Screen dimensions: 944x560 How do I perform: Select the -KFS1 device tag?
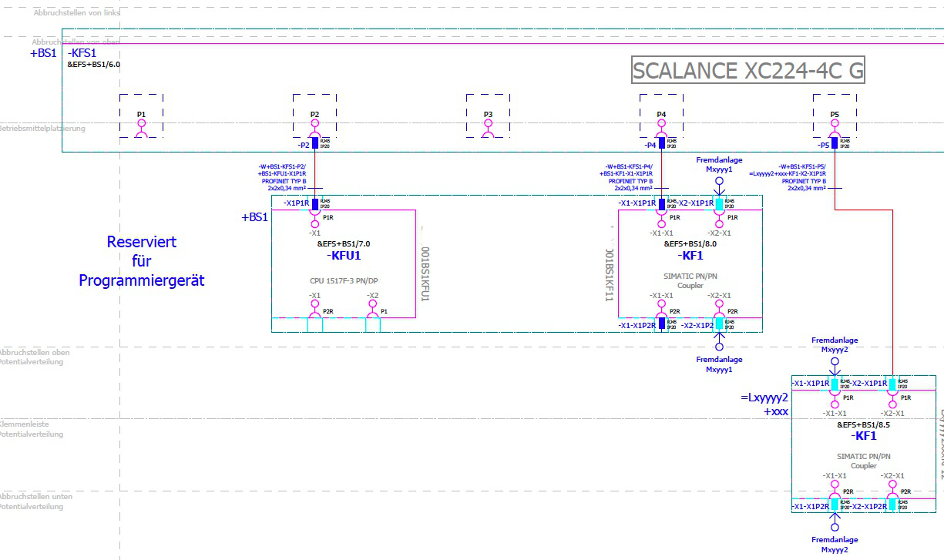tap(82, 53)
